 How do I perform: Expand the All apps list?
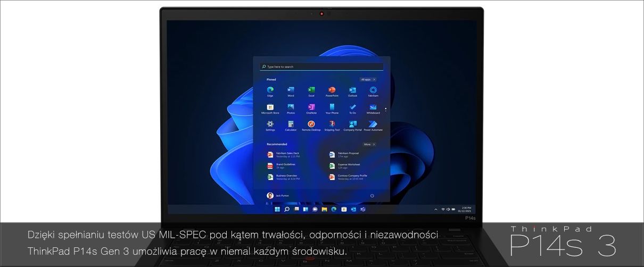pos(368,79)
